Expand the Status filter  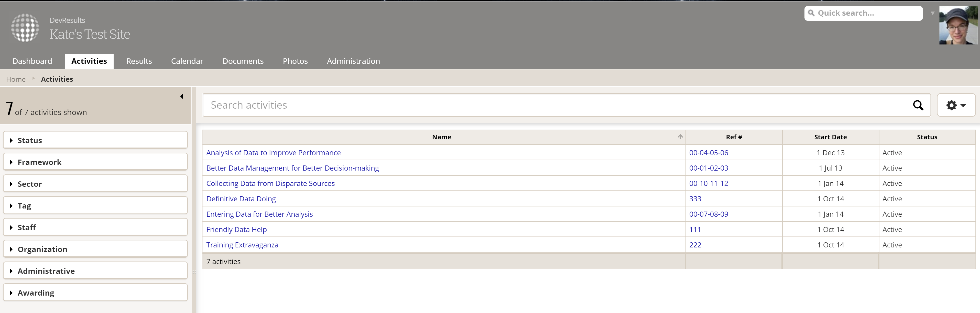[95, 140]
